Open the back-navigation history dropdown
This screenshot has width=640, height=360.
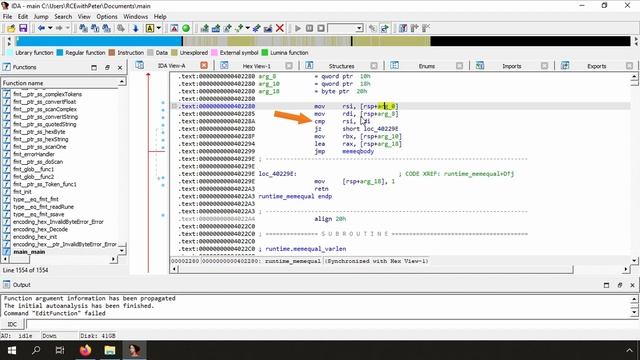click(50, 28)
